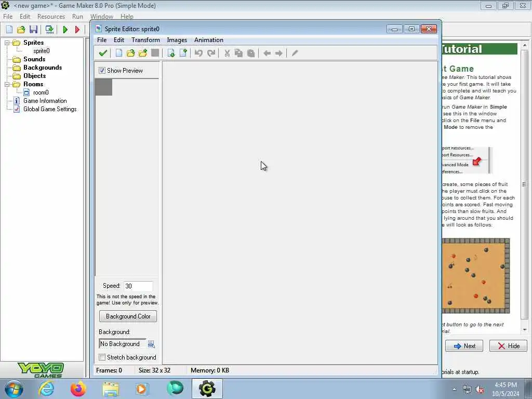Open No Background selection field
This screenshot has width=532, height=399.
123,344
